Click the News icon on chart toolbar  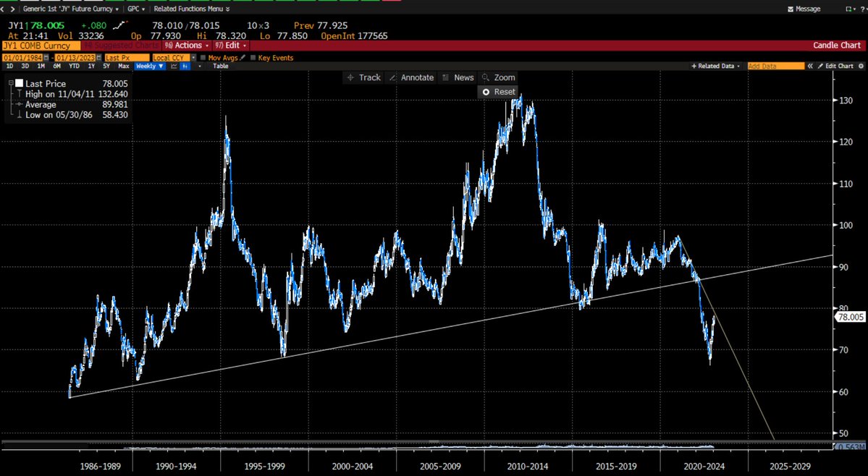pos(446,78)
